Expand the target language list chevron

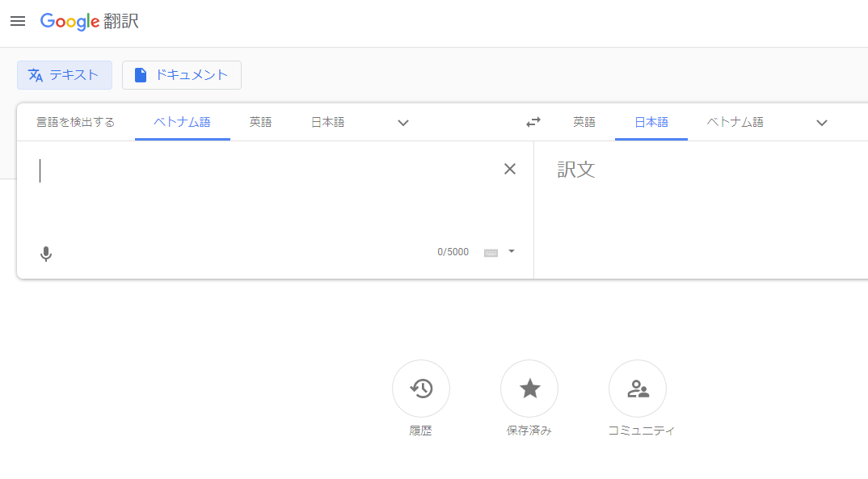821,123
